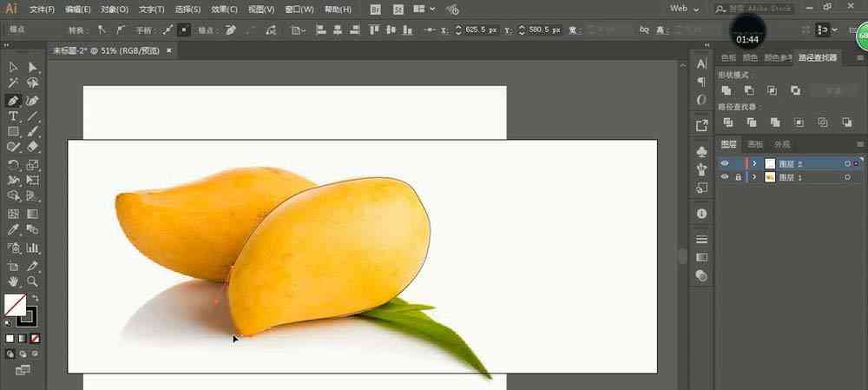Choose the Magic Wand tool
Image resolution: width=868 pixels, height=390 pixels.
point(13,83)
